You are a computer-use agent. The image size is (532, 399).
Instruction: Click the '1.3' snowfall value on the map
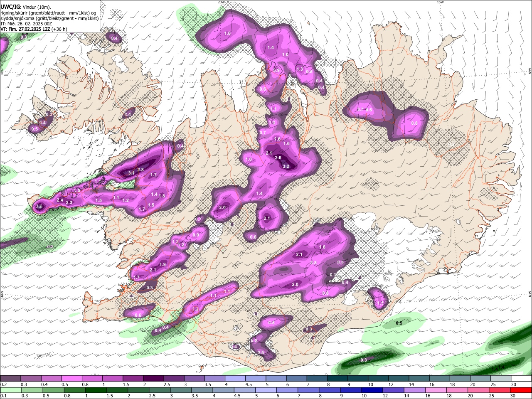300,69
